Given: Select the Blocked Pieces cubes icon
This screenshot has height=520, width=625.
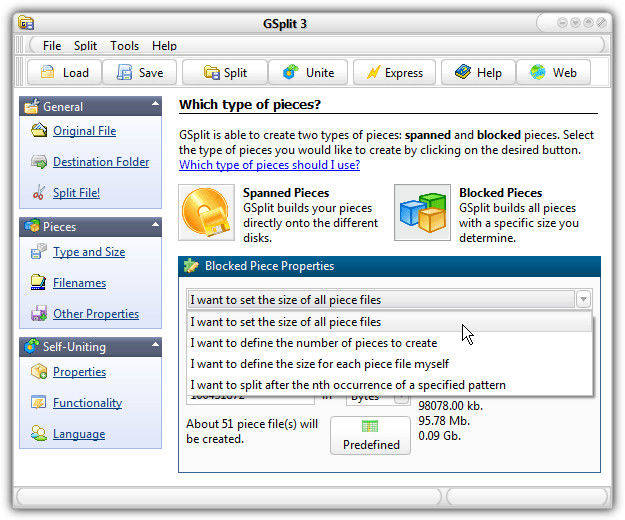Looking at the screenshot, I should coord(422,212).
